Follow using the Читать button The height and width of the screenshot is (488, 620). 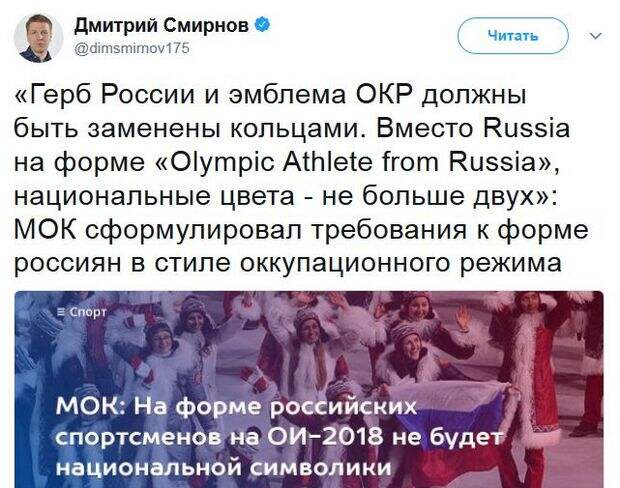513,36
